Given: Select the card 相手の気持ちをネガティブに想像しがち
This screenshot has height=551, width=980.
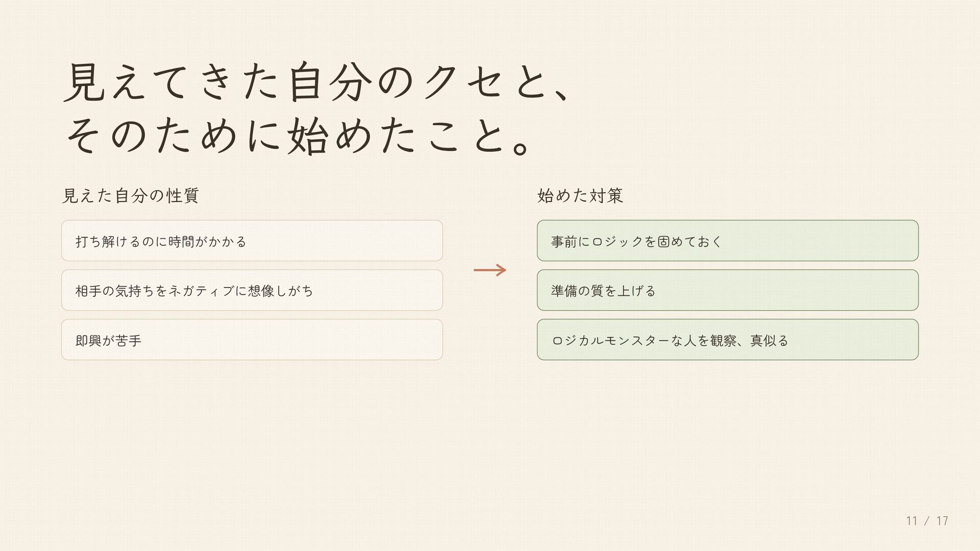Looking at the screenshot, I should (252, 290).
